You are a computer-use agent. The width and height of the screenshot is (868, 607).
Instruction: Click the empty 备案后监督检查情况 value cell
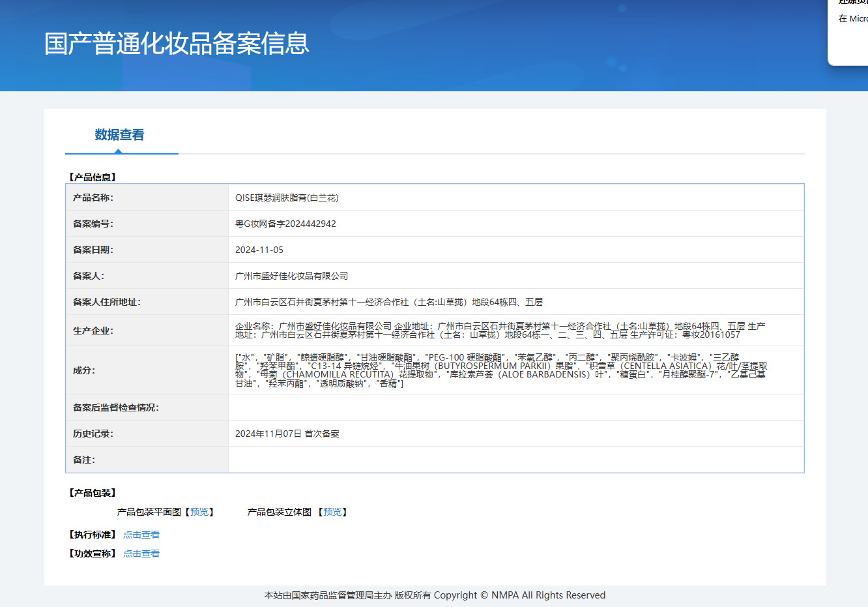coord(515,407)
